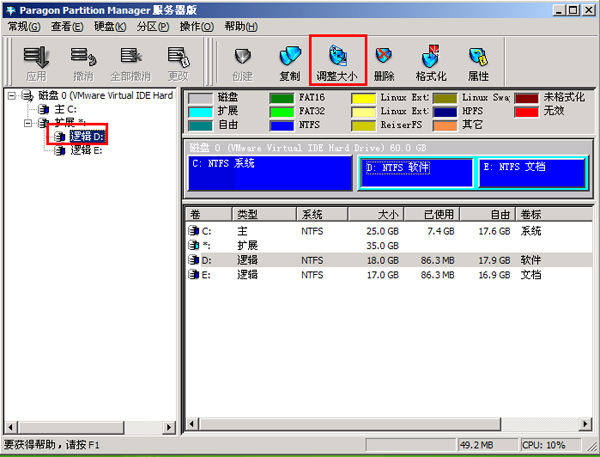
Task: Select 逻辑 E: in the tree
Action: coord(86,150)
